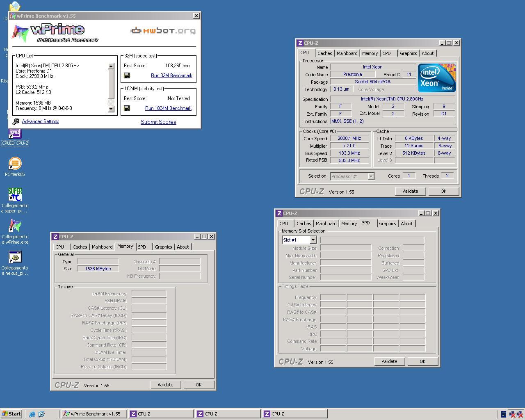Click the IT language indicator in tray
Viewport: 525px width, 420px height.
pyautogui.click(x=504, y=414)
